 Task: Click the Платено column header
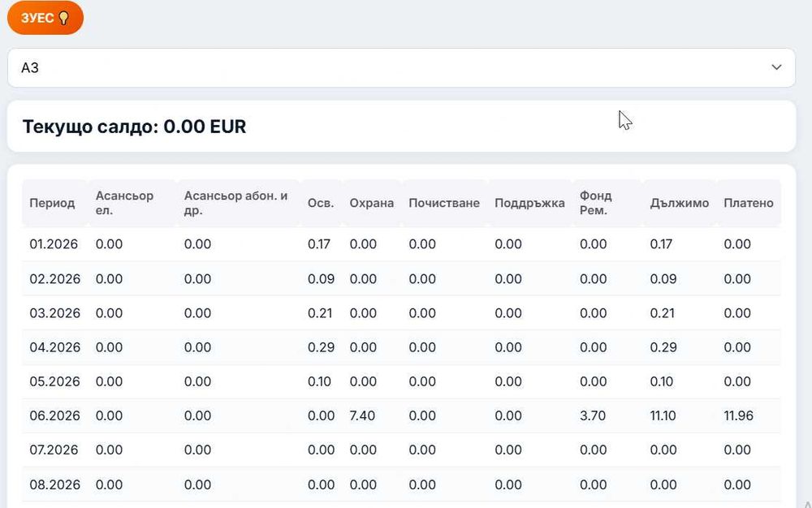(749, 203)
